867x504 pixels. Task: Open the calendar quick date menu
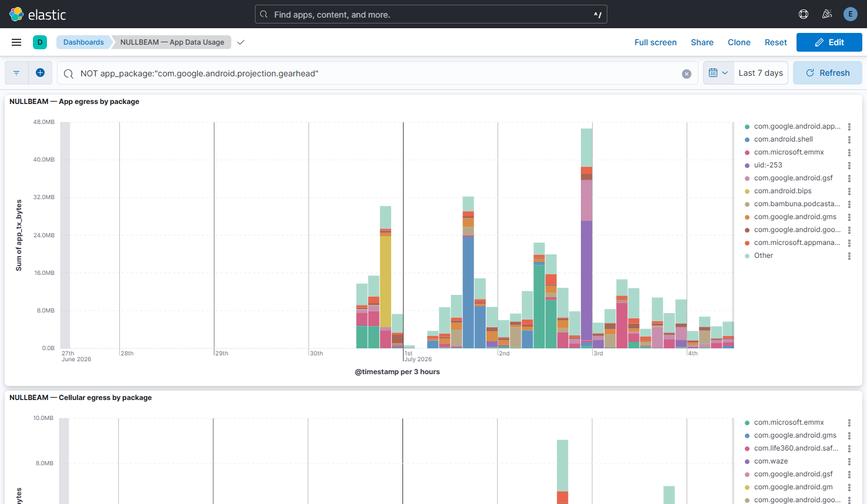tap(718, 73)
